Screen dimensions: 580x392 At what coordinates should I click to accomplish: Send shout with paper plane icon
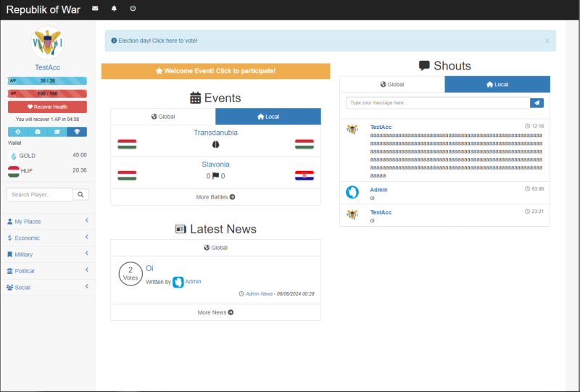536,103
